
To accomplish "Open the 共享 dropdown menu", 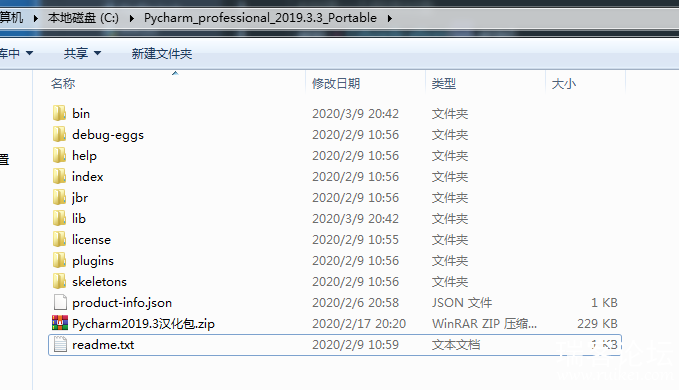I will (x=82, y=53).
